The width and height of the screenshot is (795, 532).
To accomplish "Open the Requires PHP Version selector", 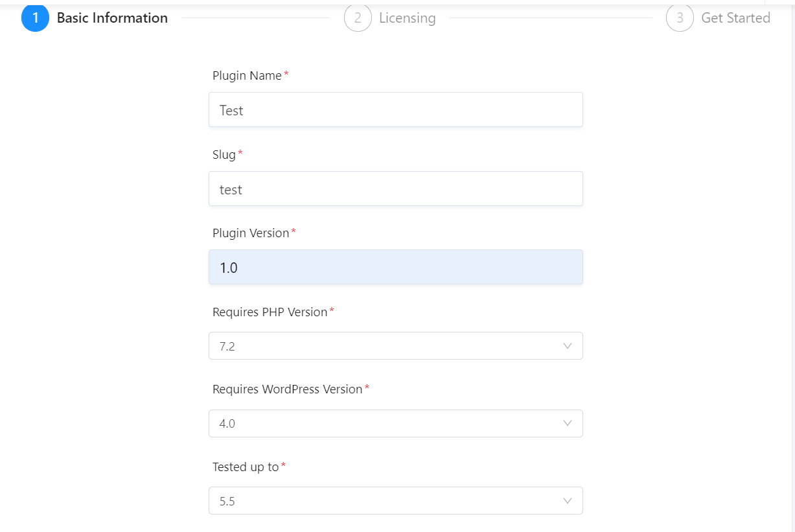I will [395, 345].
